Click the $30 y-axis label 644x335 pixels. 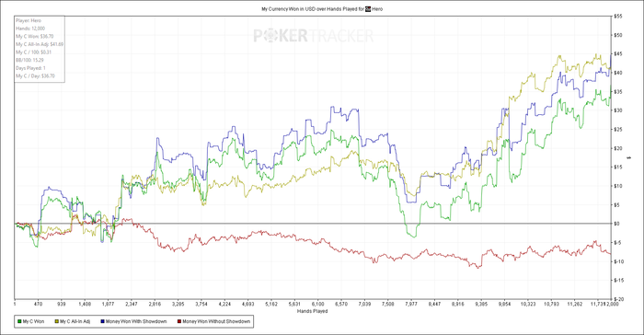(617, 110)
